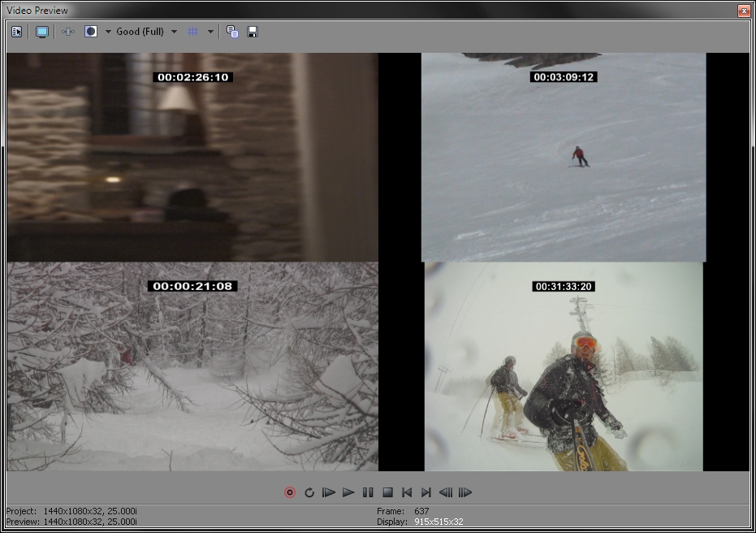Toggle Split Screen View button

(x=91, y=32)
